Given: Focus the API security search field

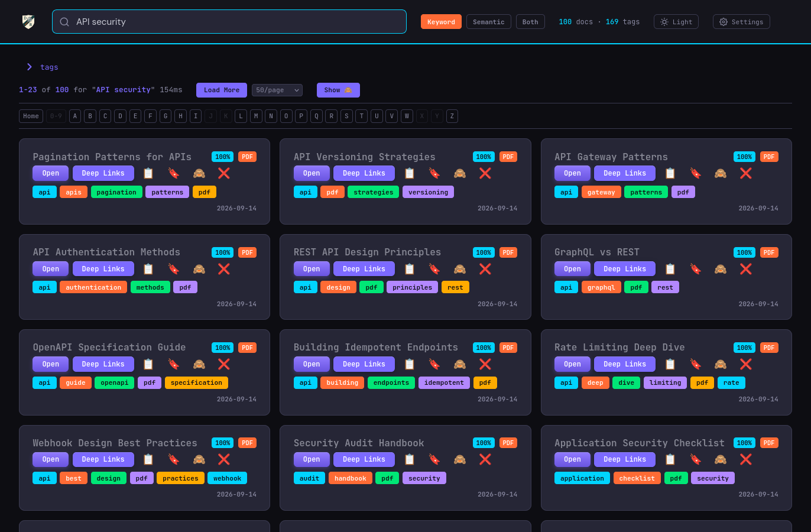Looking at the screenshot, I should 229,22.
